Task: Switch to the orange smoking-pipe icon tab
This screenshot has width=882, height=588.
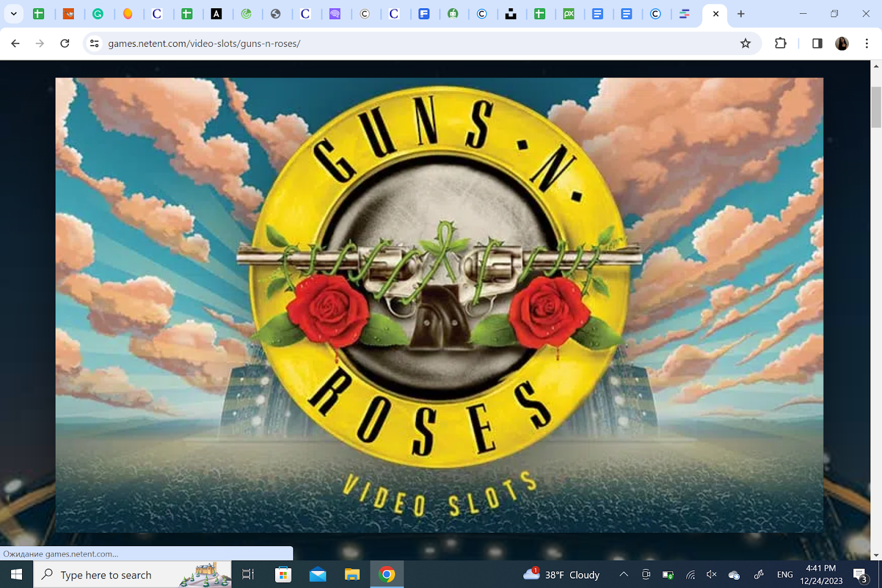Action: [68, 14]
